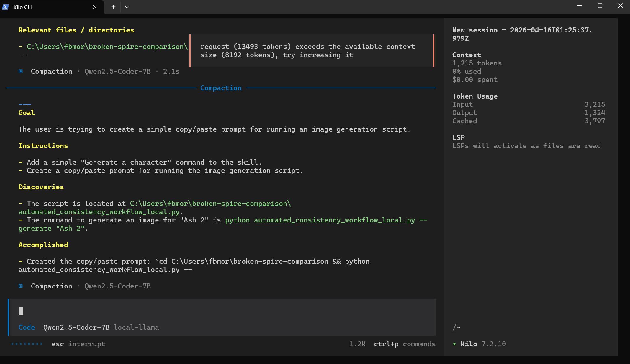Open the broken-spire-comparison directory path link
The image size is (630, 364).
coord(107,47)
